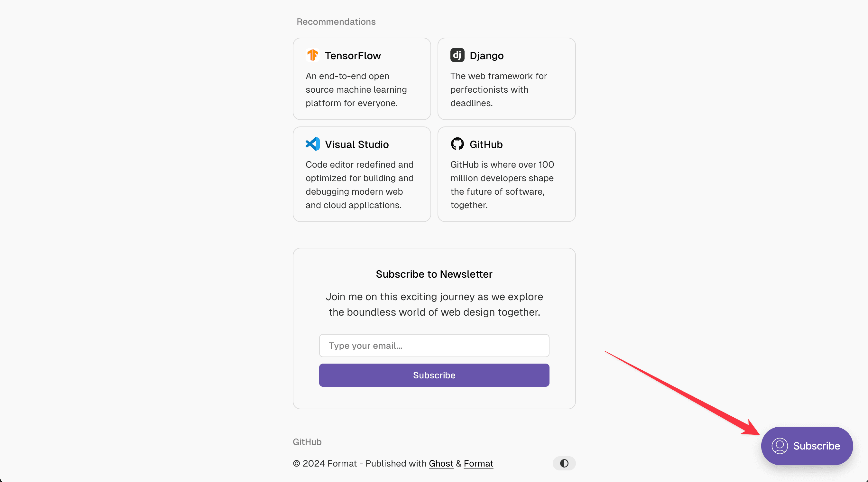
Task: Open the Ghost link in footer
Action: coord(441,463)
